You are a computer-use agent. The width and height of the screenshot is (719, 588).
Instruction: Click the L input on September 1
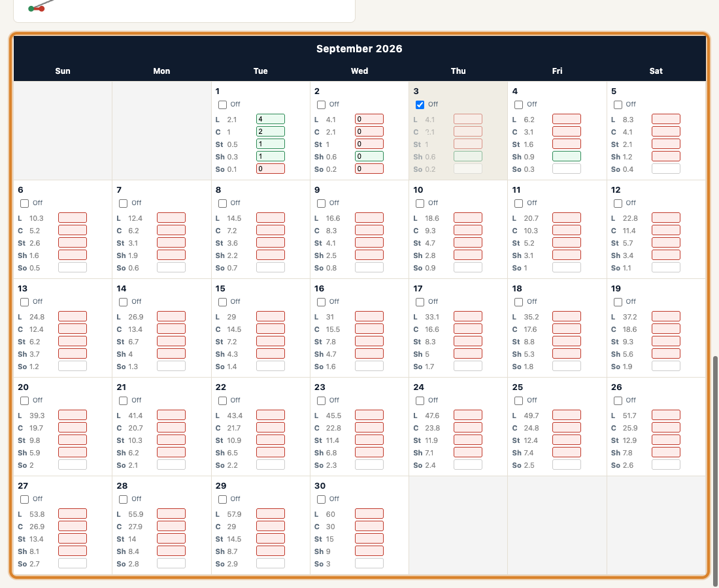tap(271, 119)
